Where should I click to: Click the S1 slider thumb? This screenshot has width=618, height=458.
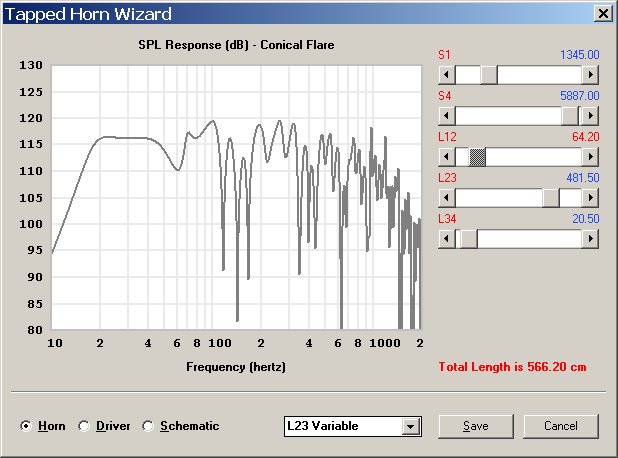489,75
